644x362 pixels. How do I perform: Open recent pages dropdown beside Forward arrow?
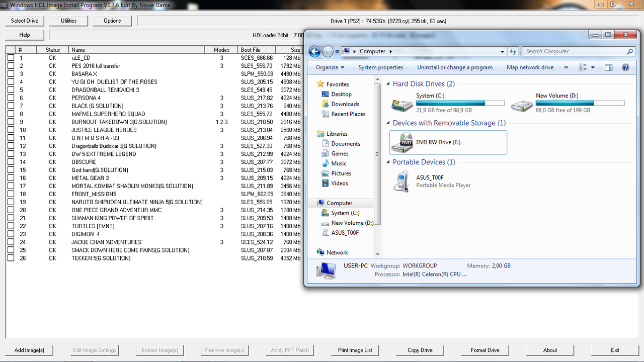(337, 52)
